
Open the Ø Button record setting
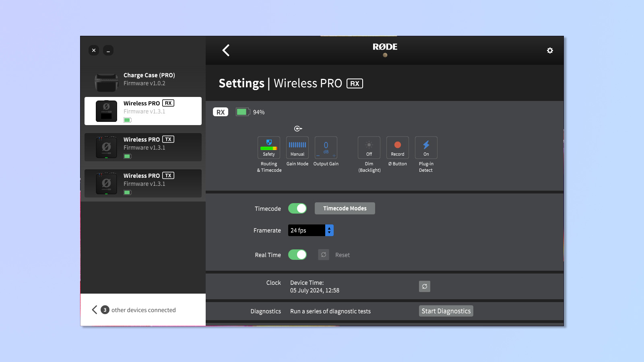tap(397, 147)
